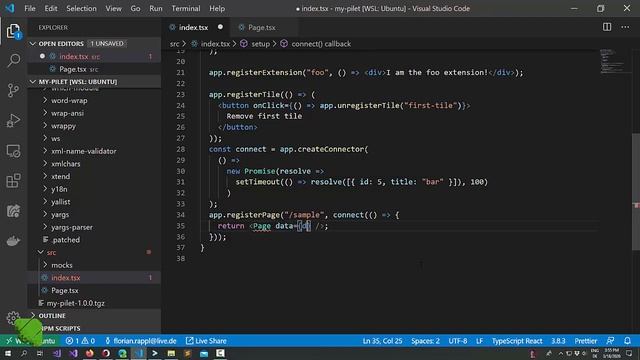This screenshot has height=360, width=640.
Task: Open the Edit menu
Action: click(51, 8)
